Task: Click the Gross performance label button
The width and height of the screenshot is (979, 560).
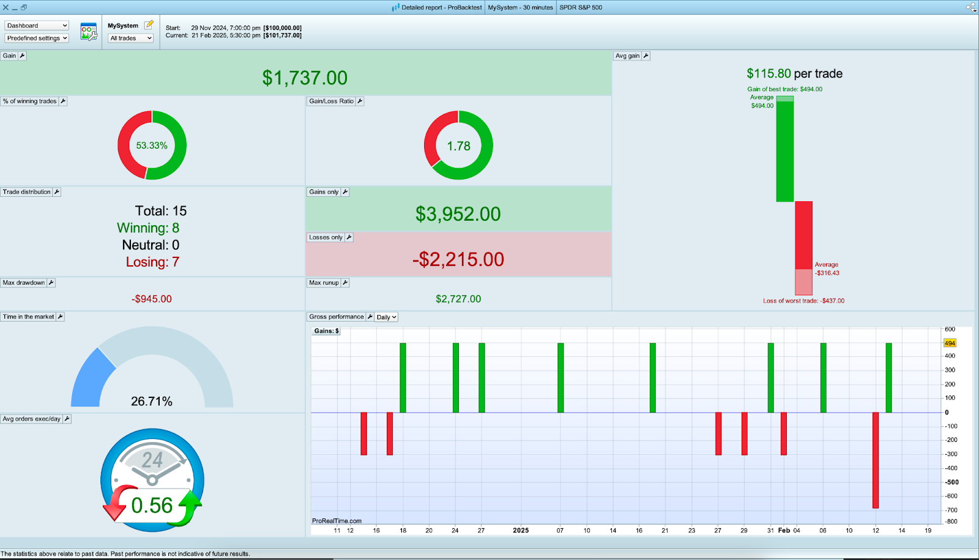Action: click(337, 317)
